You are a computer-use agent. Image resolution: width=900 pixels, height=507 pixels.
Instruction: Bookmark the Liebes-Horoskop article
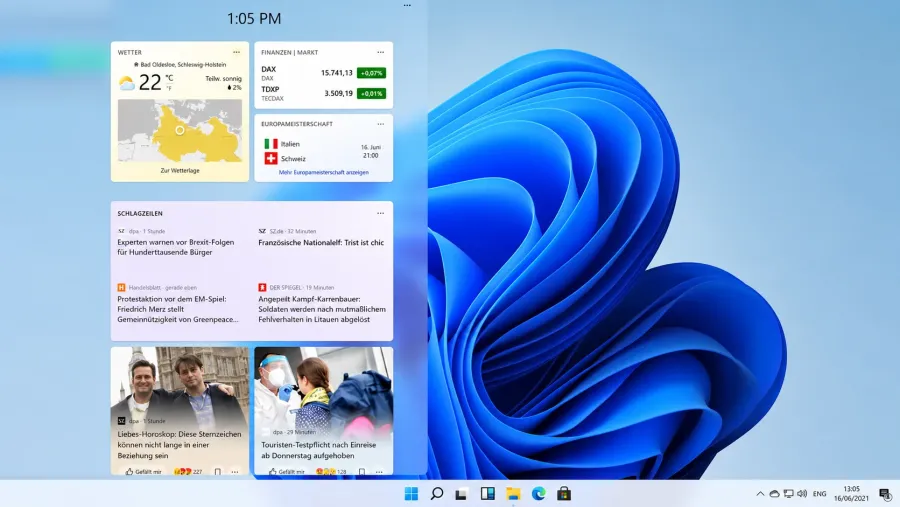click(218, 471)
